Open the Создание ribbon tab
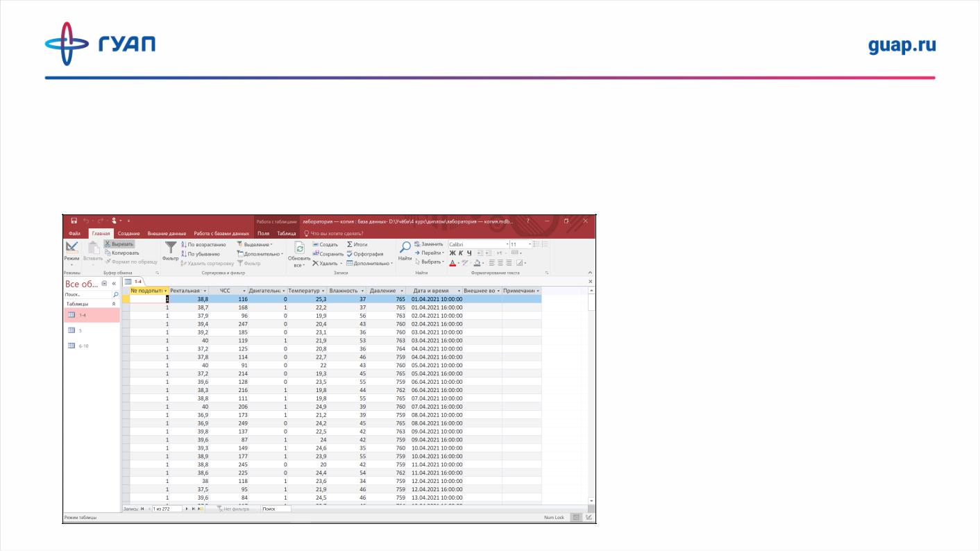Image resolution: width=980 pixels, height=551 pixels. click(x=128, y=233)
